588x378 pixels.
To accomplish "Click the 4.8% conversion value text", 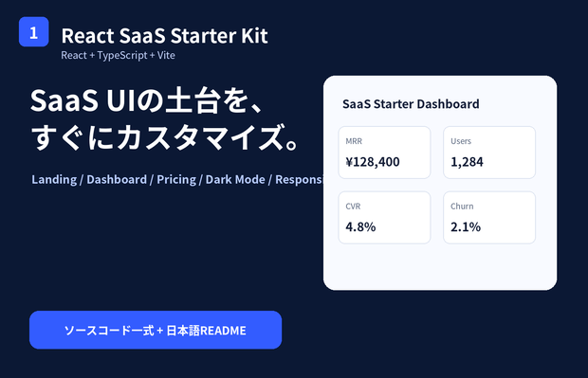I will pyautogui.click(x=360, y=226).
